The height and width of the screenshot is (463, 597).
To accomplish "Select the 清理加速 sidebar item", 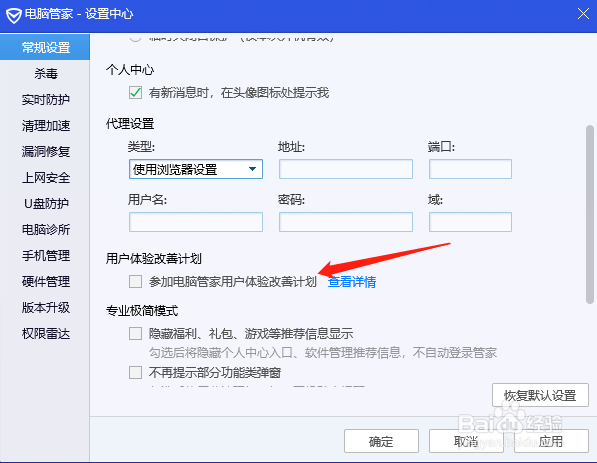I will [45, 125].
